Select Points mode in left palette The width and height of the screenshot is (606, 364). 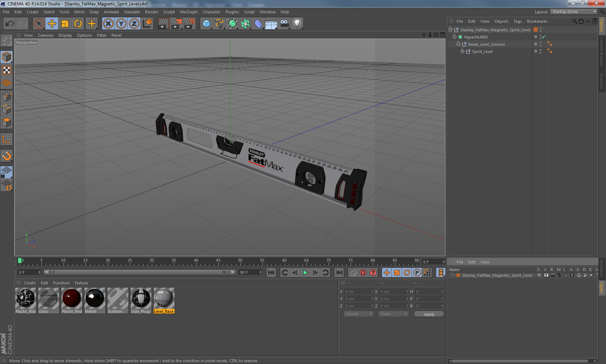click(6, 96)
